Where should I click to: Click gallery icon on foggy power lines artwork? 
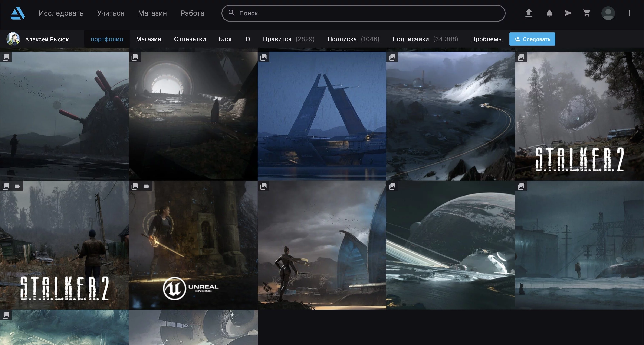pos(521,186)
